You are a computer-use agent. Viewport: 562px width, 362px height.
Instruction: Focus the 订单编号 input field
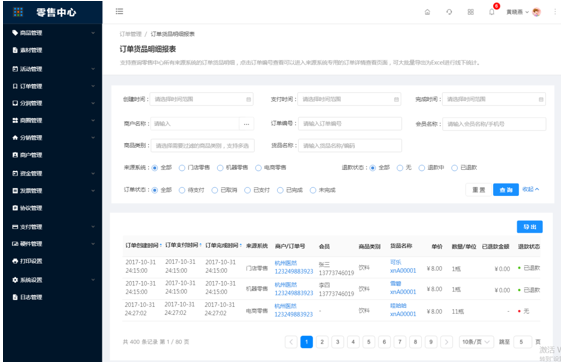(350, 124)
